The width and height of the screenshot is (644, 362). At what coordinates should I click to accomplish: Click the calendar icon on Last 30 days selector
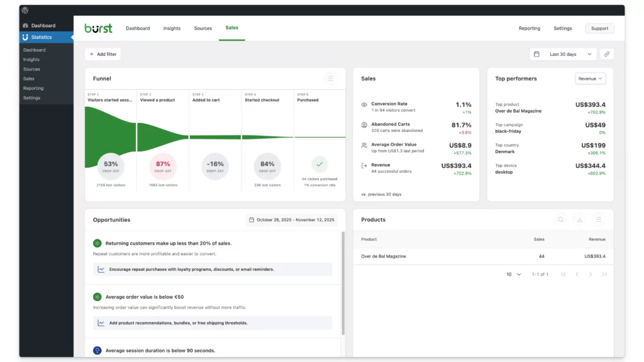[536, 54]
